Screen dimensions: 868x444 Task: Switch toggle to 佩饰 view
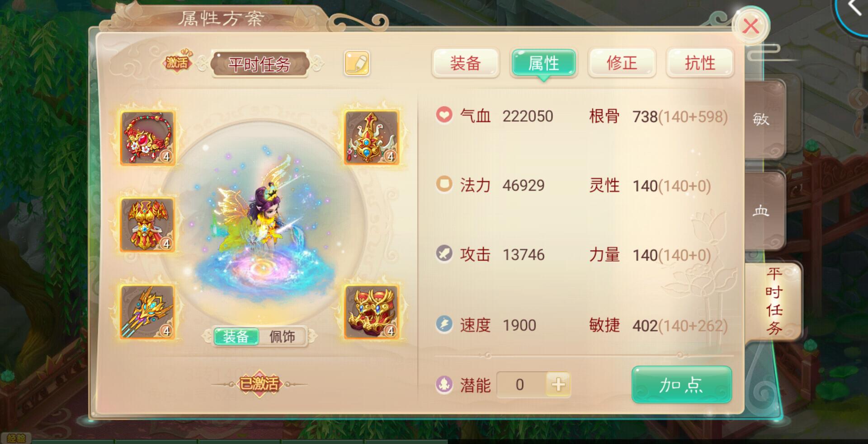pos(282,337)
